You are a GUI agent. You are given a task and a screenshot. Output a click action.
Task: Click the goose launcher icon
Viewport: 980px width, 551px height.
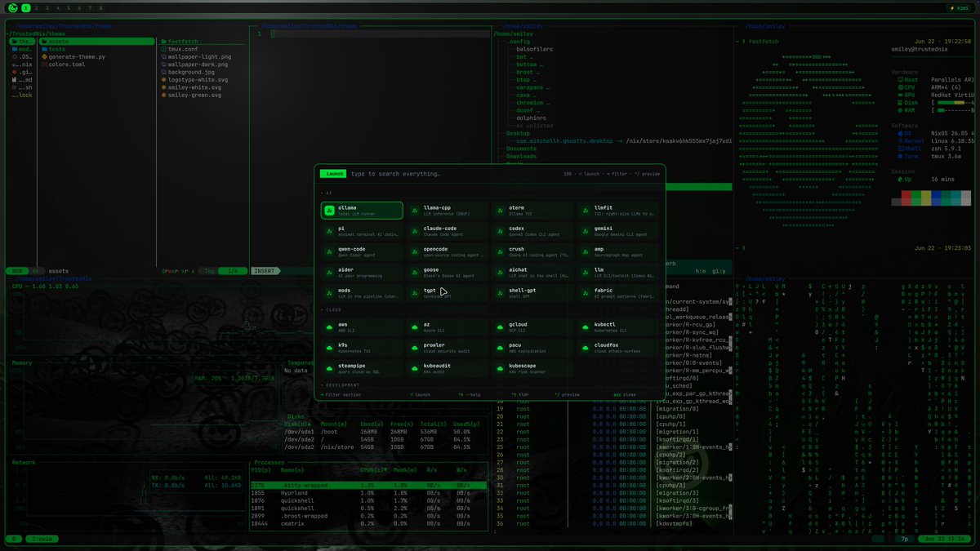[415, 273]
